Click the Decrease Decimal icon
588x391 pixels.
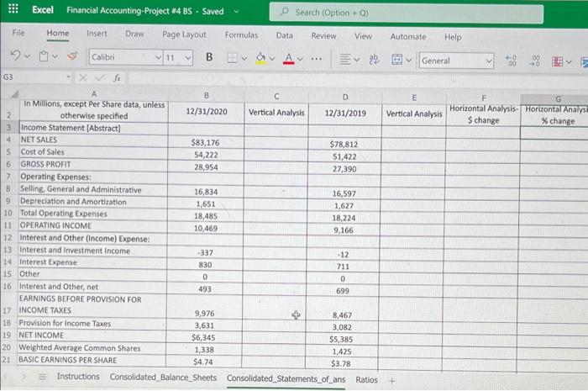(534, 61)
